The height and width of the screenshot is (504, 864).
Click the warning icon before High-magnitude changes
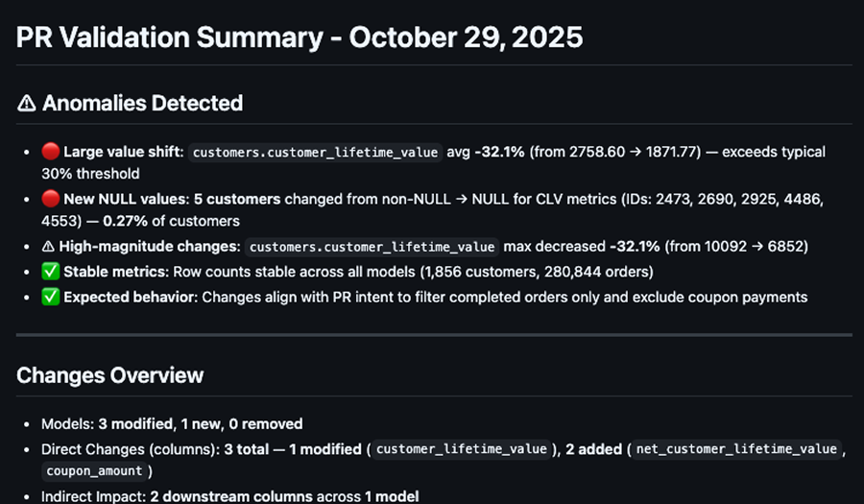coord(50,247)
